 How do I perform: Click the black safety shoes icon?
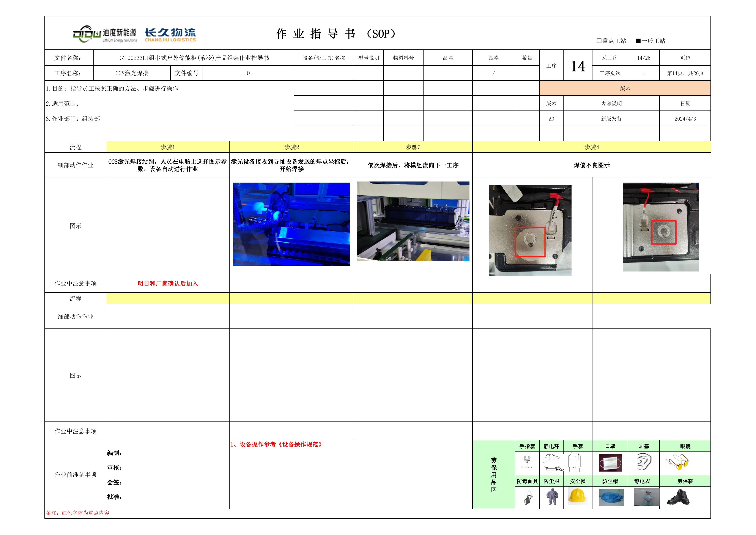[x=678, y=497]
